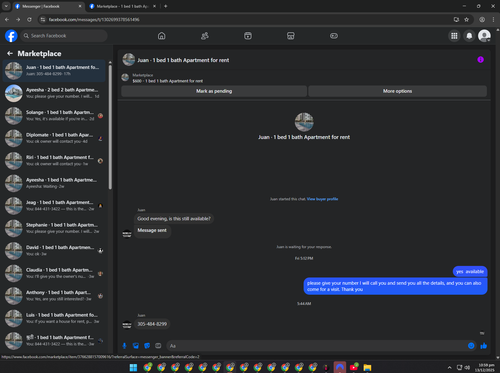Open File Explorer from the taskbar
The image size is (500, 373).
(x=367, y=367)
